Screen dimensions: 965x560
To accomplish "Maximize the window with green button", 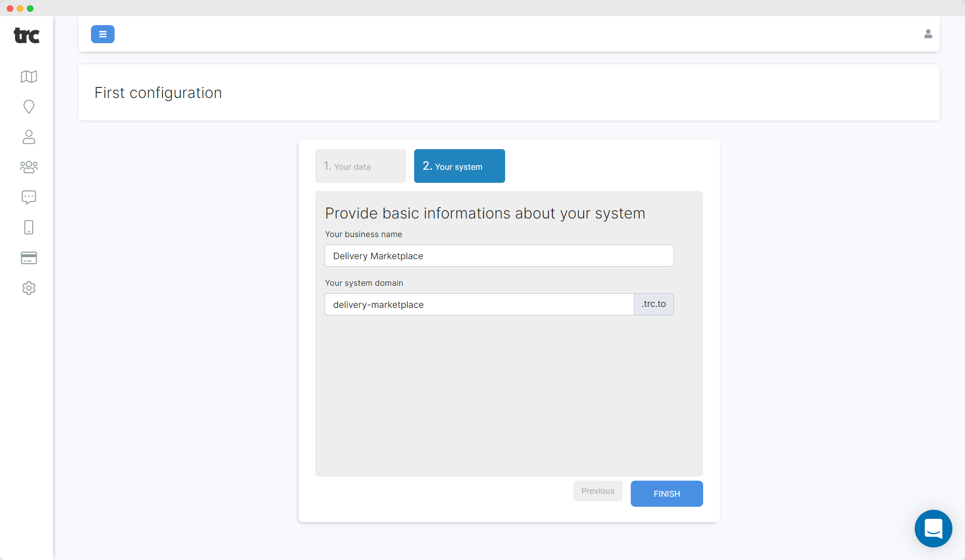I will (30, 9).
